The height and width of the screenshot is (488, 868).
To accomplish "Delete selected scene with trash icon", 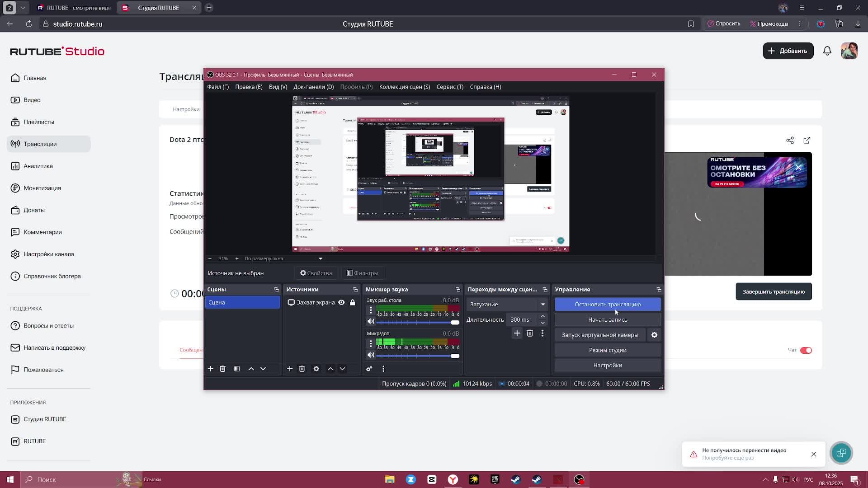I will pyautogui.click(x=222, y=369).
